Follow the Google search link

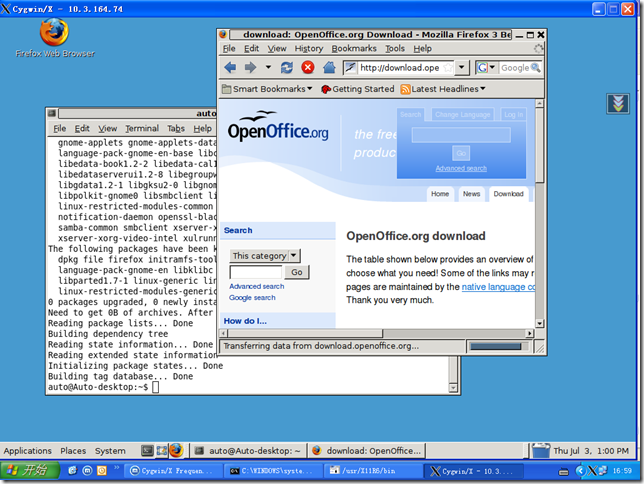pyautogui.click(x=252, y=298)
